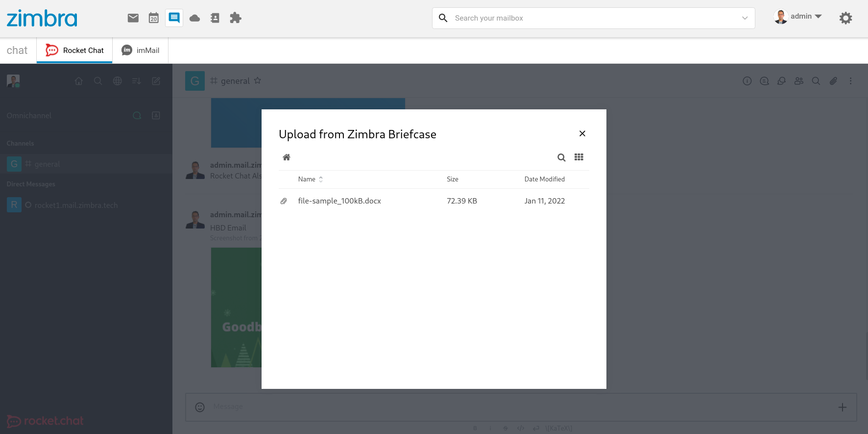Switch to the imMail tab
The width and height of the screenshot is (868, 434).
(141, 51)
